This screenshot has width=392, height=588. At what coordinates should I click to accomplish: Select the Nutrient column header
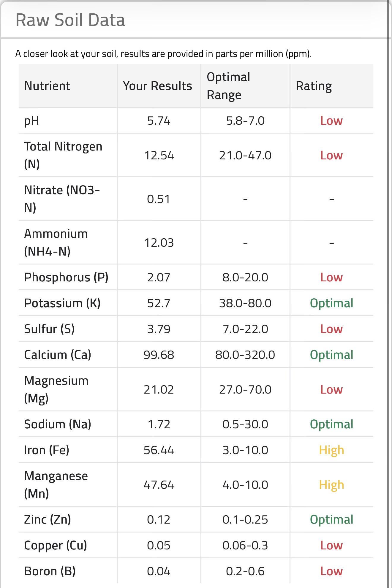[x=47, y=86]
